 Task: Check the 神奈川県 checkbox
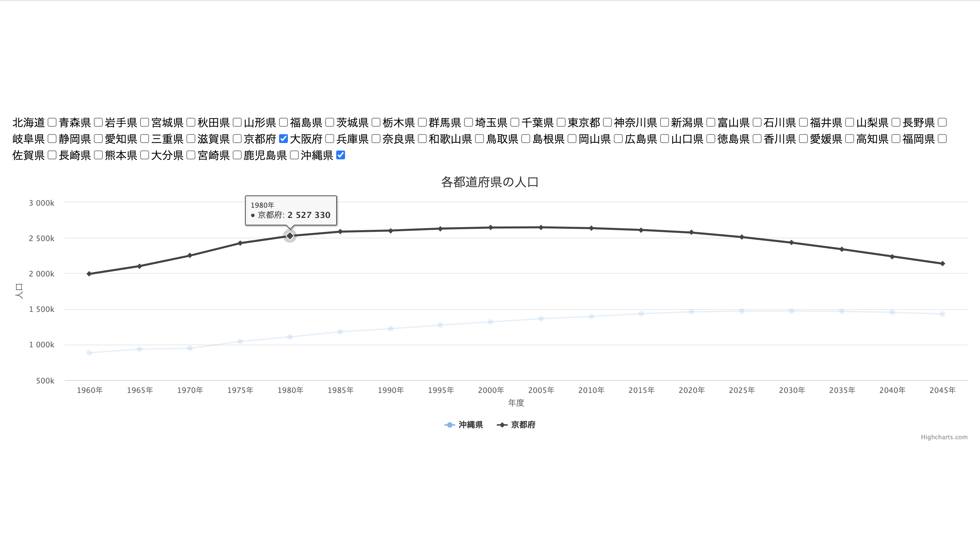coord(664,123)
